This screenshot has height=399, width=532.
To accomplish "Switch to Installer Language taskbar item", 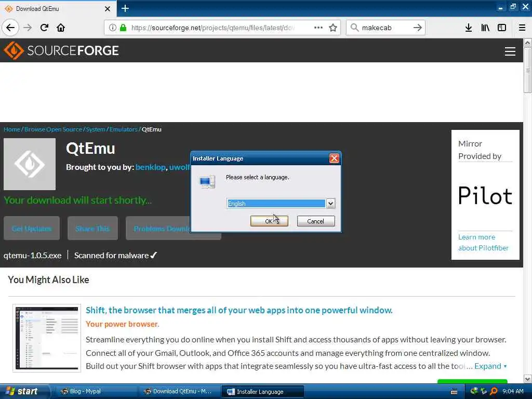I will tap(262, 392).
